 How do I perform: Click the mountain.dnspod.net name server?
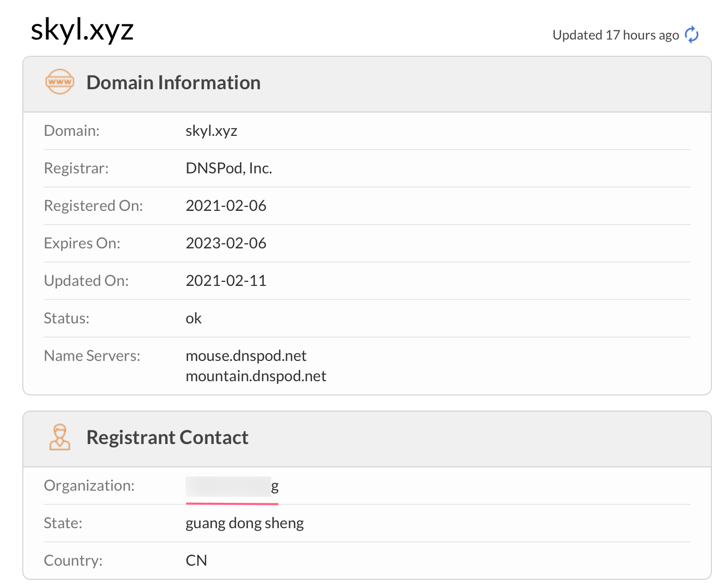pos(256,376)
